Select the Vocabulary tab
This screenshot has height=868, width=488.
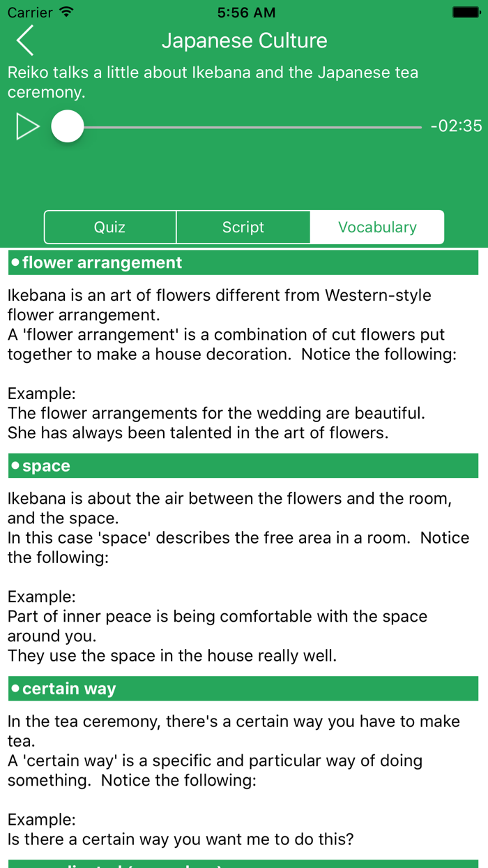click(377, 227)
